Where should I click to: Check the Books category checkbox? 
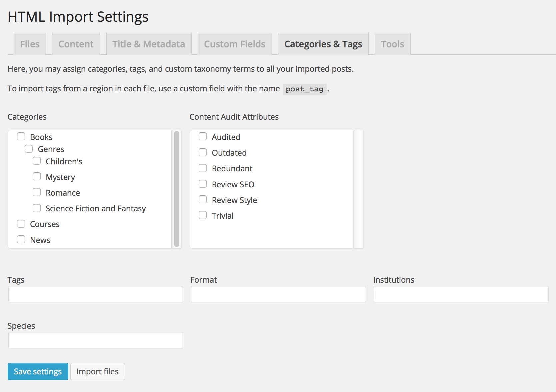[21, 137]
